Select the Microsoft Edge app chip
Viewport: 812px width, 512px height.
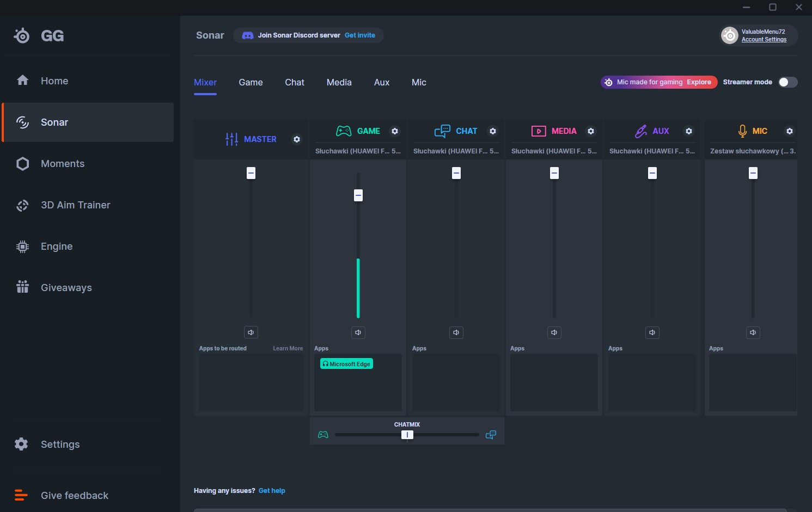click(x=346, y=364)
